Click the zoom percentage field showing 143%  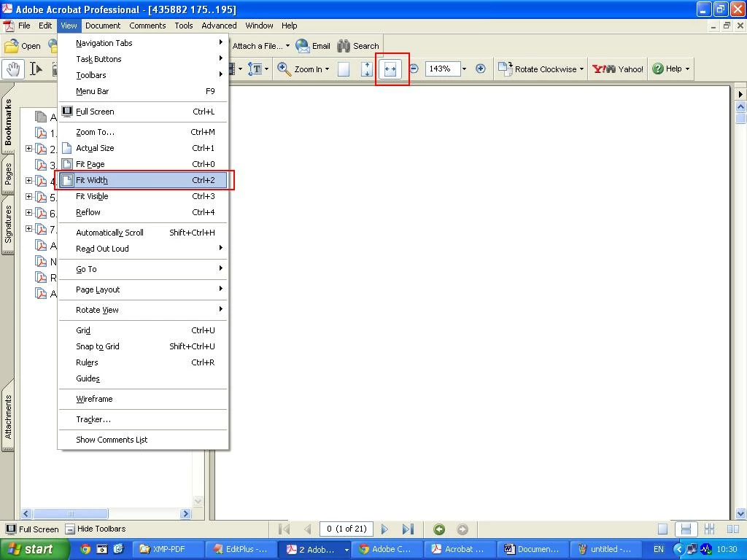443,69
